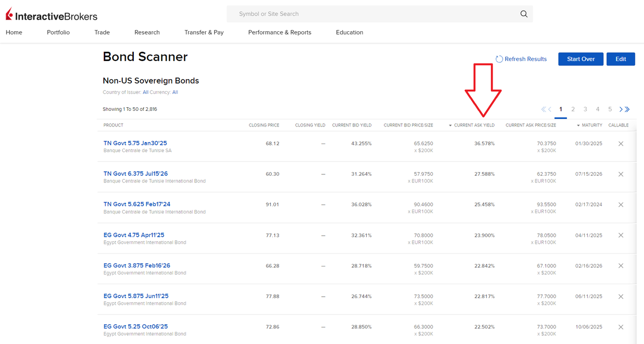Viewport: 644px width, 344px height.
Task: Click the Current Bid Price/Size column header
Action: pos(408,125)
